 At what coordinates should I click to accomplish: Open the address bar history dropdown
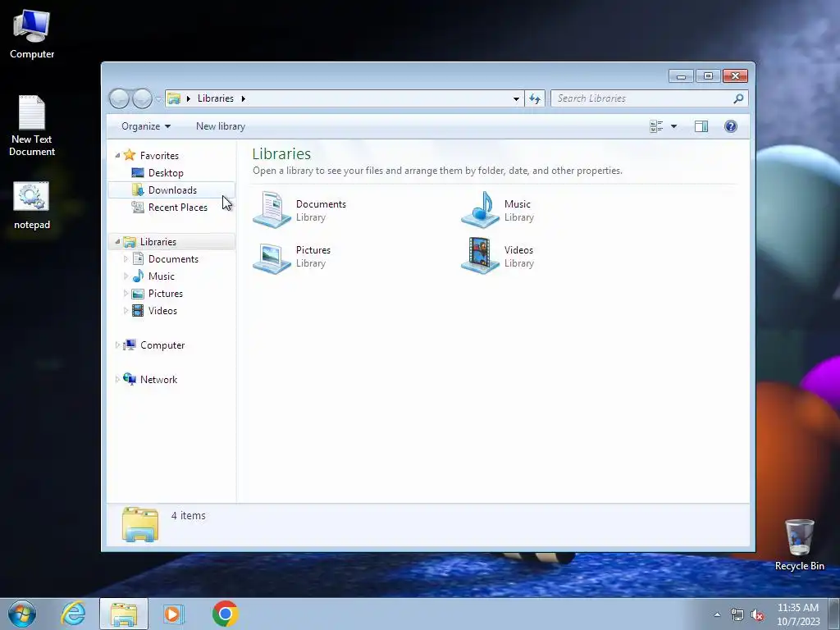516,98
